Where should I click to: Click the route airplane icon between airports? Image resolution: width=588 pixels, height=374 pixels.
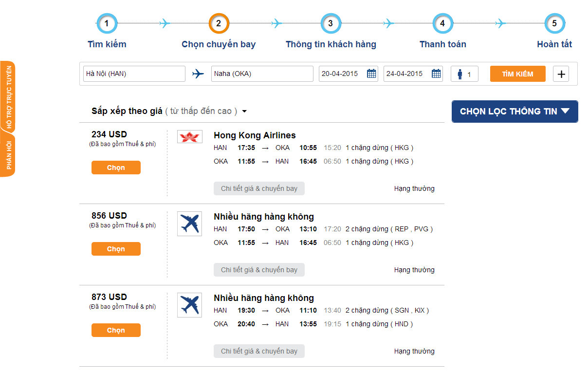(198, 74)
